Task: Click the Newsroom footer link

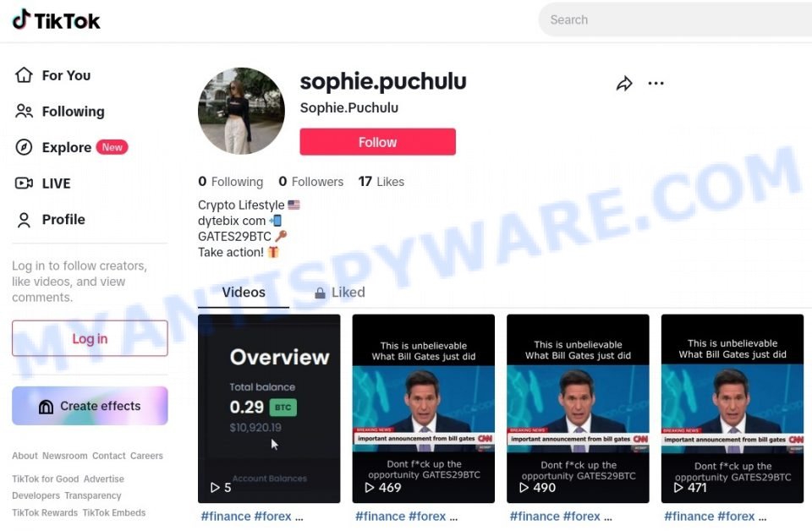Action: coord(65,456)
